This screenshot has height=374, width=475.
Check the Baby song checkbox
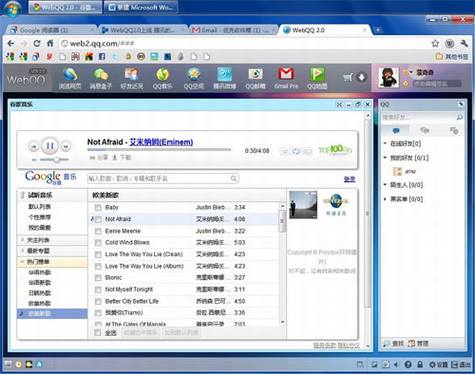click(x=98, y=208)
